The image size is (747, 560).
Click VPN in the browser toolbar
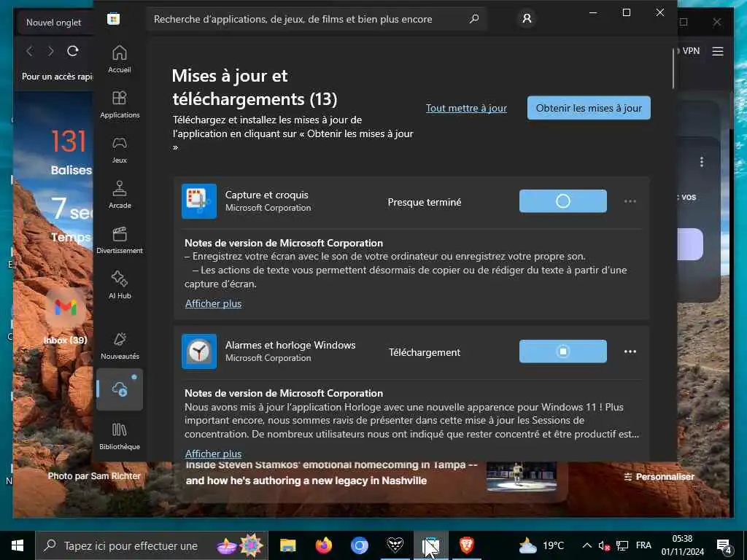pyautogui.click(x=691, y=51)
